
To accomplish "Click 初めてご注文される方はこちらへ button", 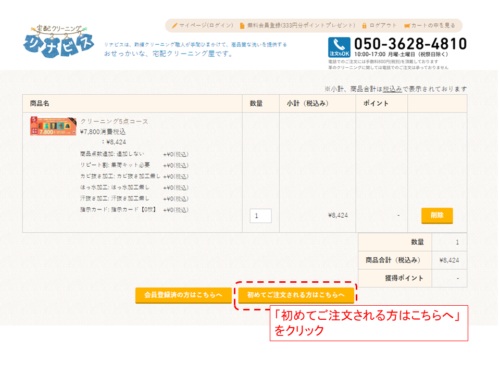I will (296, 295).
